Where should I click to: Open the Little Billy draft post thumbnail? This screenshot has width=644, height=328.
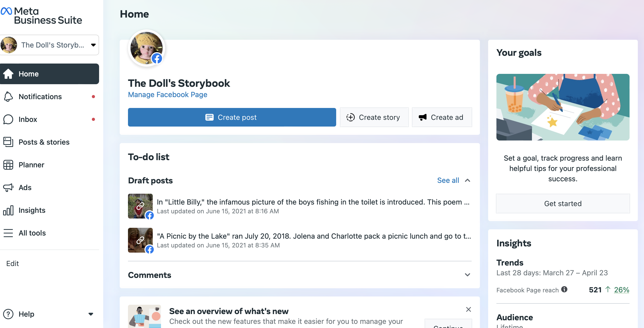click(140, 206)
